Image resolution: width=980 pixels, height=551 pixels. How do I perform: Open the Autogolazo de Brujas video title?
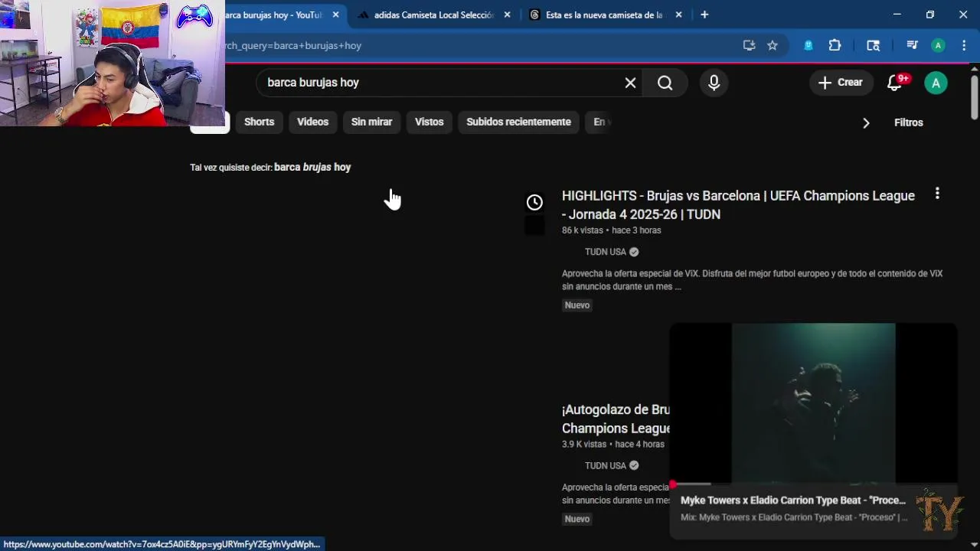(x=616, y=419)
